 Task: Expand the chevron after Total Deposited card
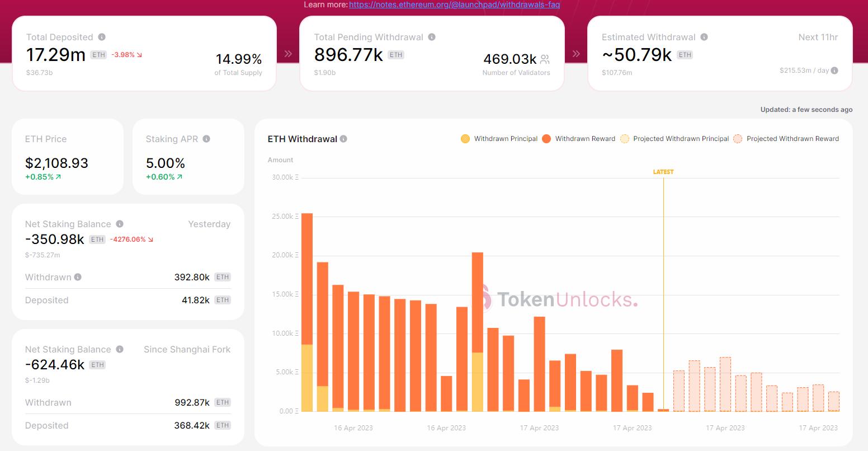287,53
